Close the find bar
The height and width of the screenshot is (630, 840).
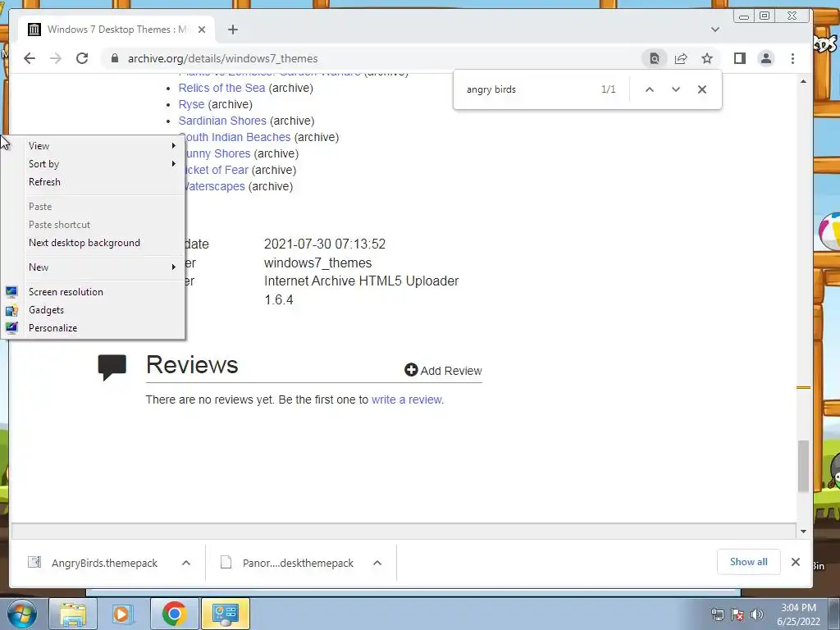coord(702,89)
